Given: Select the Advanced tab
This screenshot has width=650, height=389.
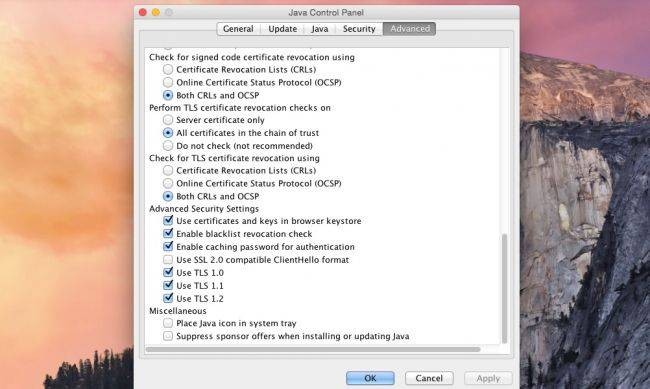Looking at the screenshot, I should pos(410,29).
